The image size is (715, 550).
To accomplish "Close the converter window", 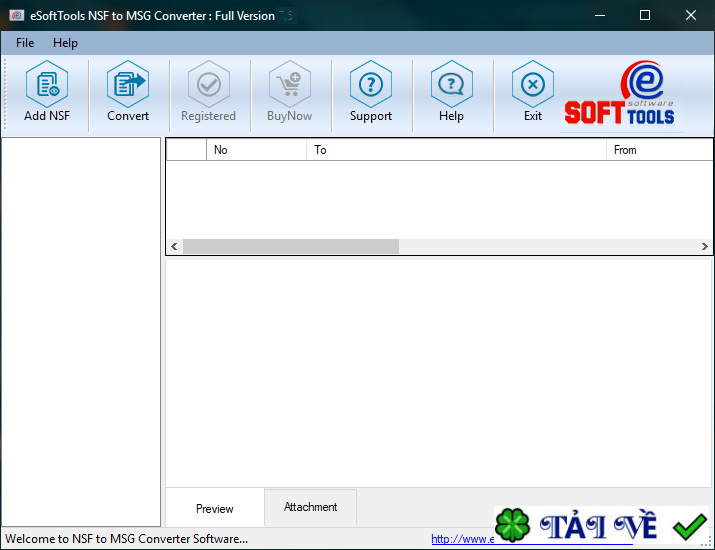I will pos(691,16).
